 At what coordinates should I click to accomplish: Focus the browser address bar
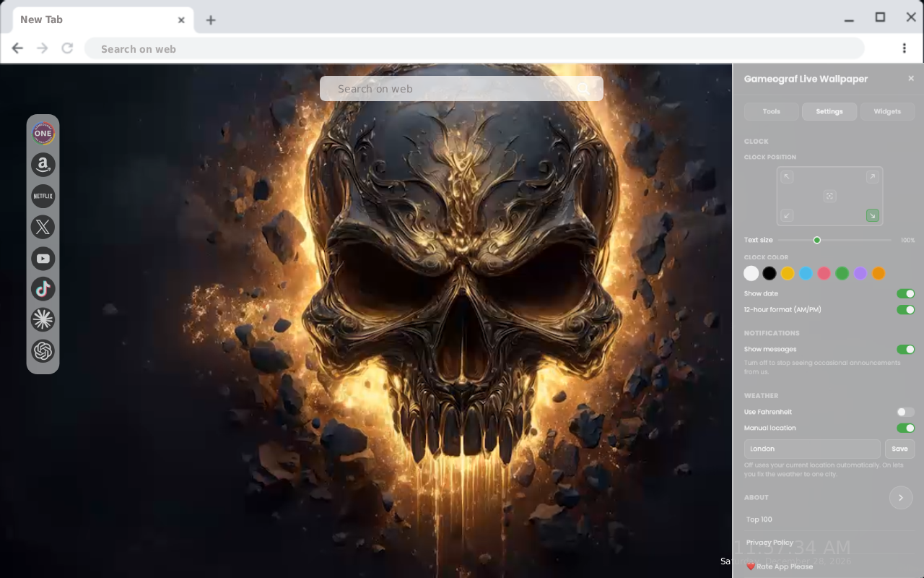474,48
